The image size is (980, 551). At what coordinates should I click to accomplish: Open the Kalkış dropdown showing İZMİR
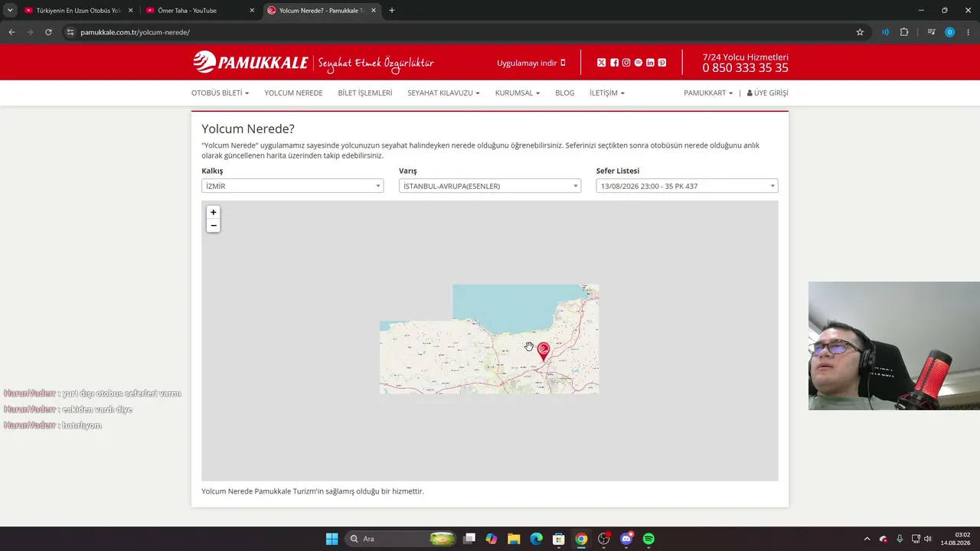coord(292,186)
